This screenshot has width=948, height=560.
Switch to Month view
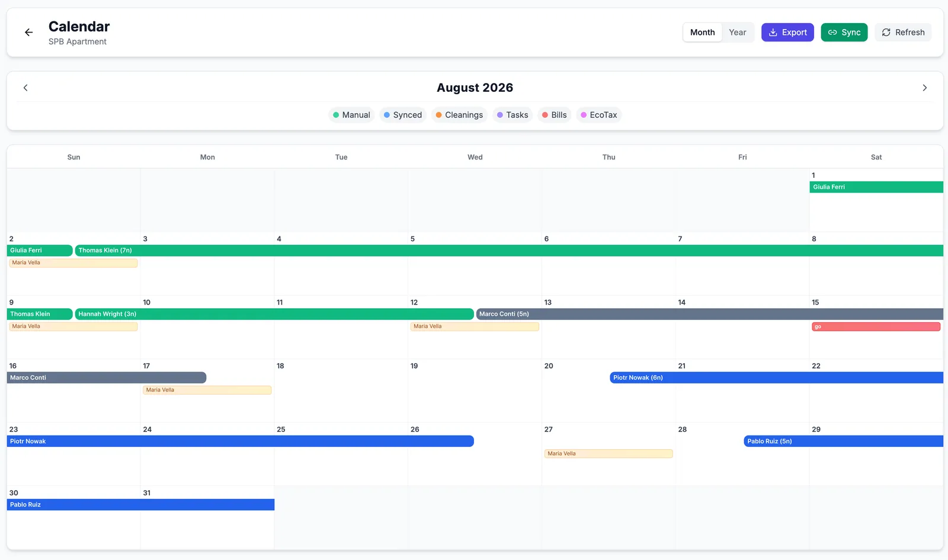pyautogui.click(x=702, y=33)
